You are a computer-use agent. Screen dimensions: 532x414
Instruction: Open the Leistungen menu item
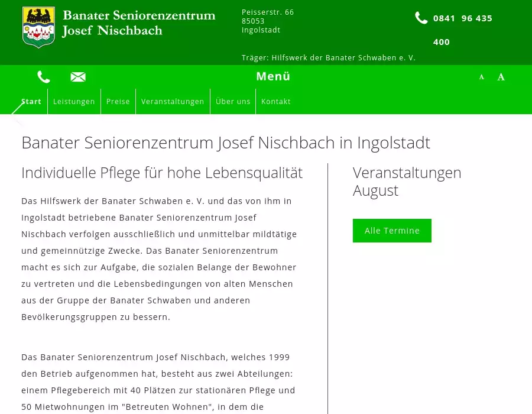[x=74, y=101]
